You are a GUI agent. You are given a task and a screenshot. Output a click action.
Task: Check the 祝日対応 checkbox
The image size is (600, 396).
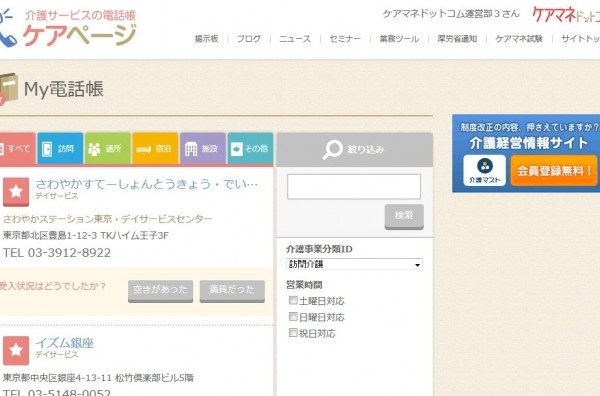pyautogui.click(x=293, y=332)
